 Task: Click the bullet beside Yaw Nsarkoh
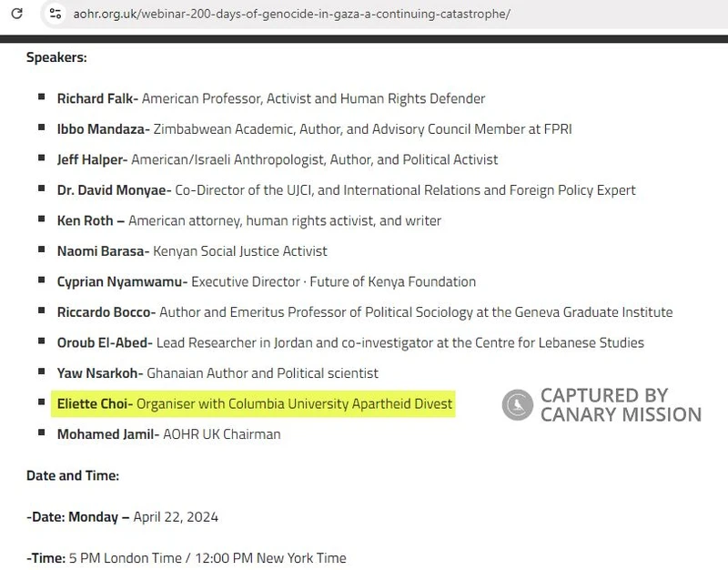(x=42, y=372)
